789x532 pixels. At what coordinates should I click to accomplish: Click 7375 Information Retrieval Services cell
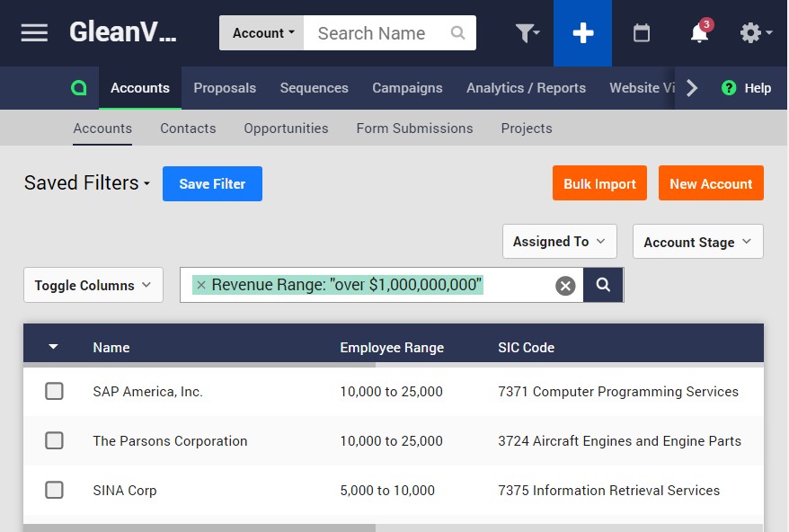coord(608,491)
